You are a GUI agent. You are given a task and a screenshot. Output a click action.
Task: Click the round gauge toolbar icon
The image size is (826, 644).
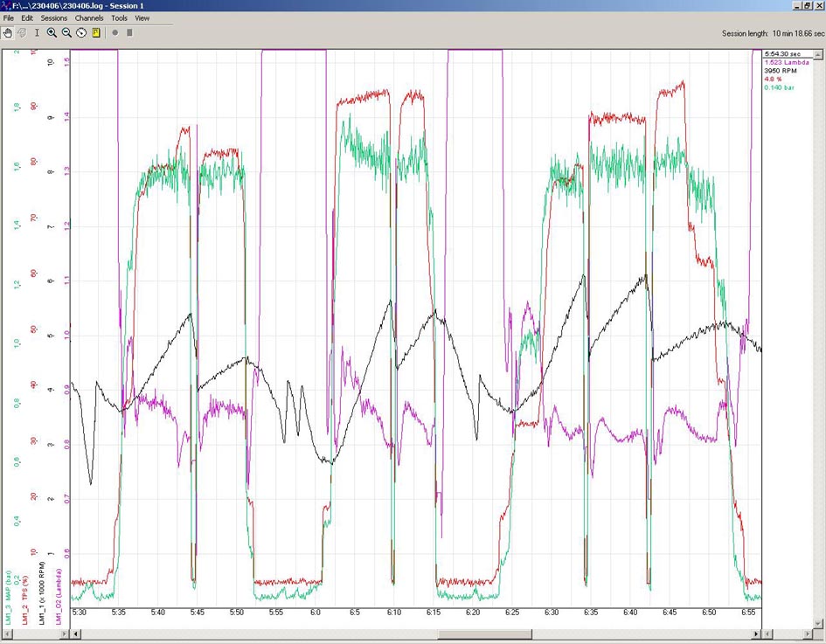pyautogui.click(x=81, y=32)
